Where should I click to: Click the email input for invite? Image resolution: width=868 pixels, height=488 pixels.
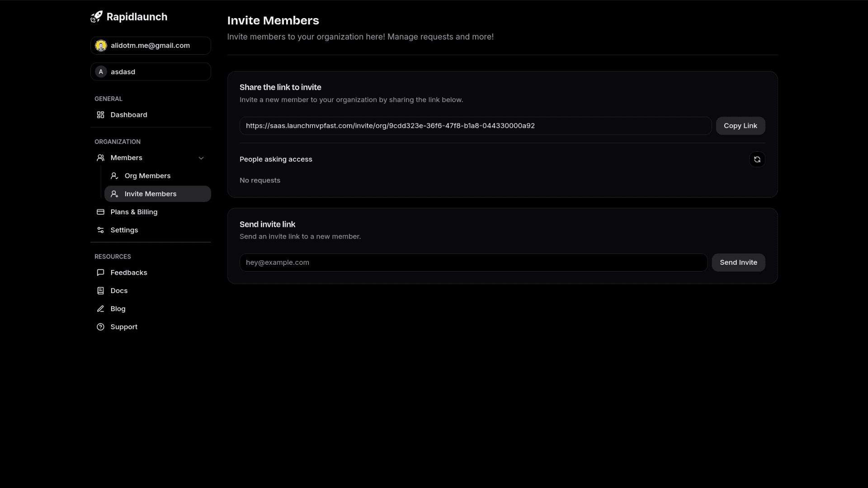click(x=473, y=263)
